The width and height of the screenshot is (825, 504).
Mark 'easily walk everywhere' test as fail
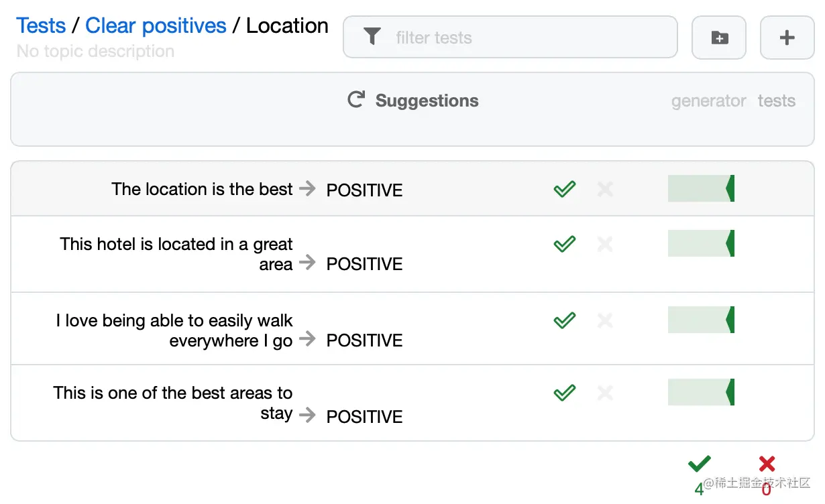tap(605, 320)
